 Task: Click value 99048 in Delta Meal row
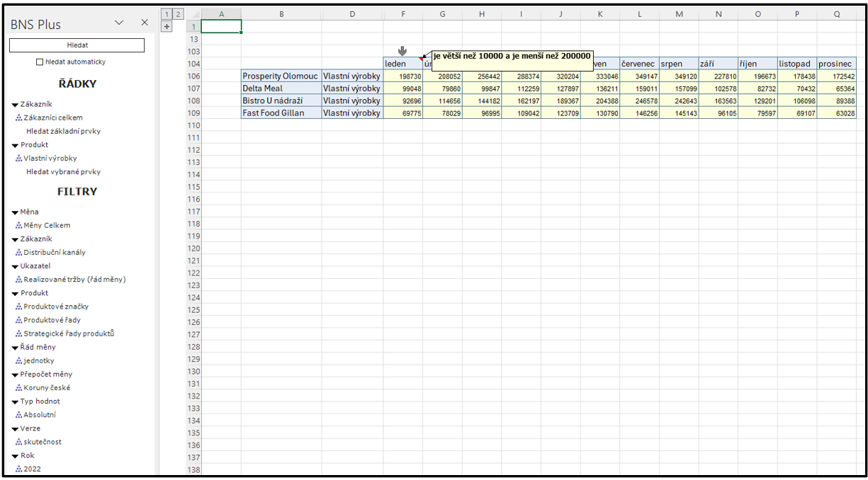(403, 88)
